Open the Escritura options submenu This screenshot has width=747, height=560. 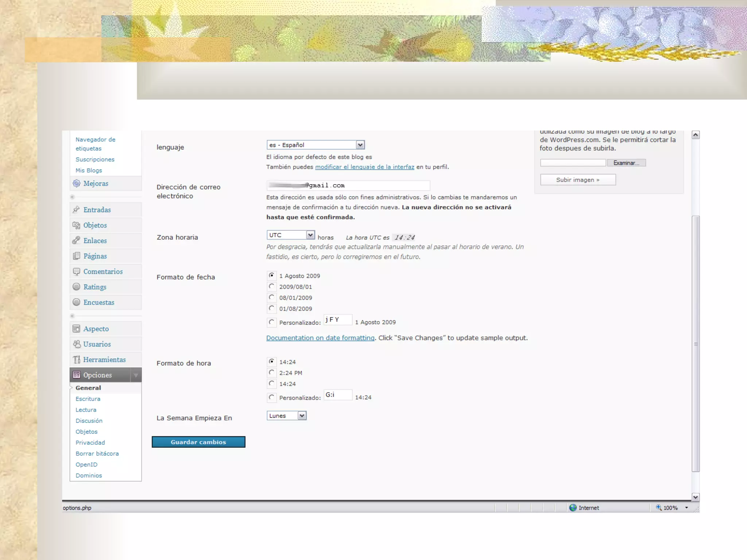coord(88,399)
